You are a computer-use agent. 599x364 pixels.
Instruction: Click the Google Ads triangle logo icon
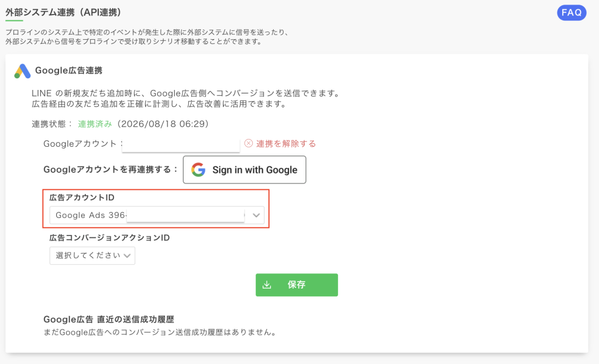point(22,71)
